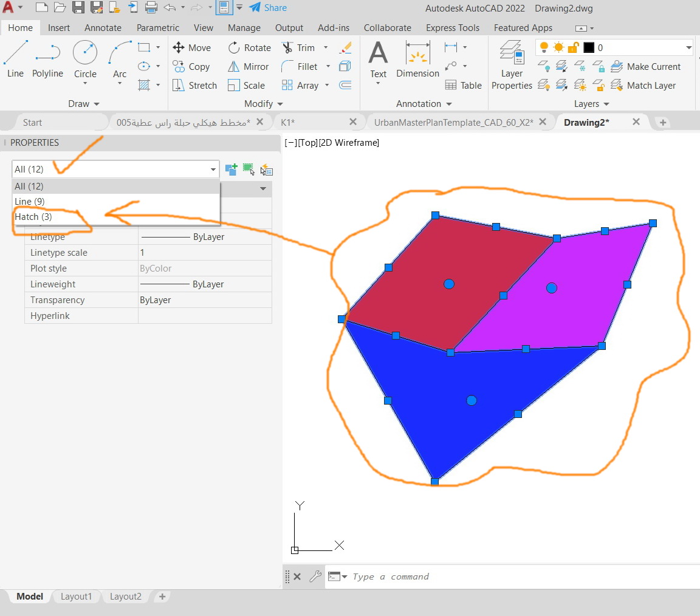The width and height of the screenshot is (700, 616).
Task: Click the Make Current button
Action: [645, 66]
